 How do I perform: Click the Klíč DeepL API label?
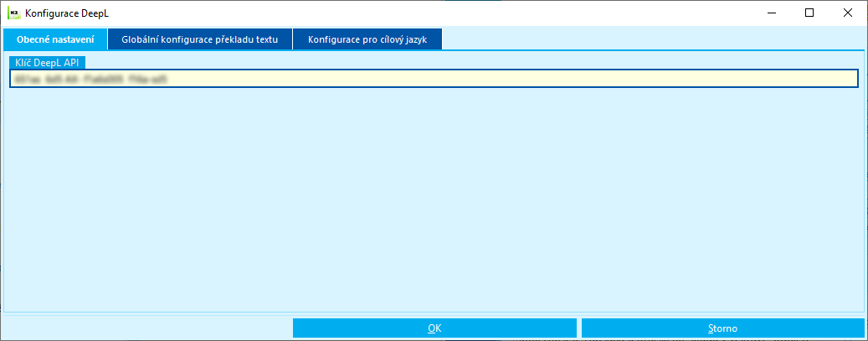(48, 63)
